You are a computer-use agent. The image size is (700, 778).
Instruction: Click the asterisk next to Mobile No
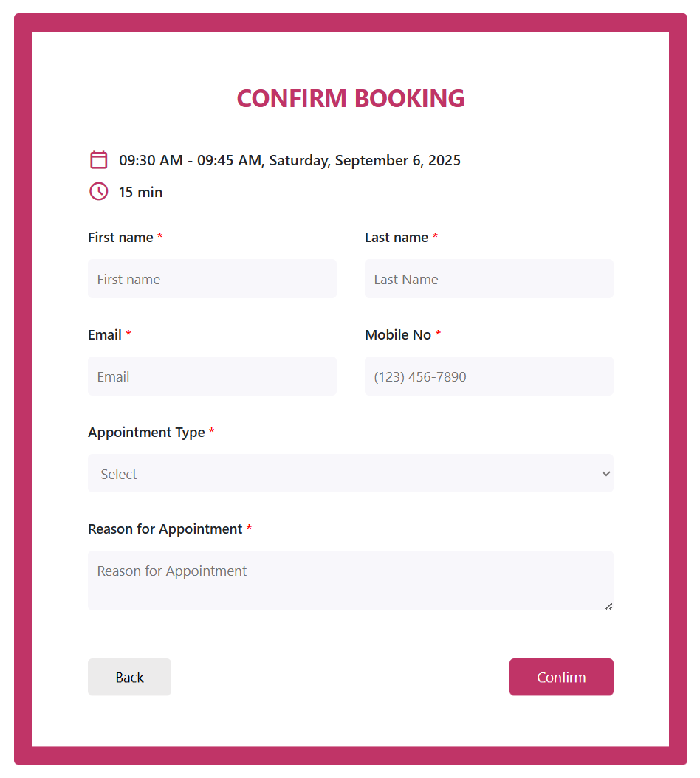pyautogui.click(x=438, y=334)
